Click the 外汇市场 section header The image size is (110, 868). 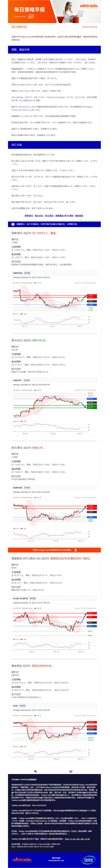pyautogui.click(x=54, y=145)
